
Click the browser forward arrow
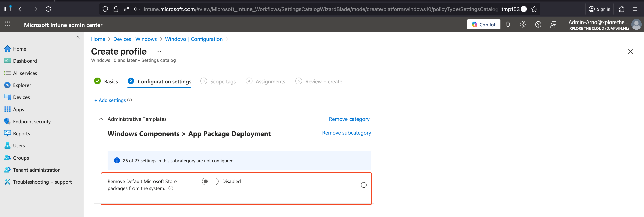click(x=35, y=9)
